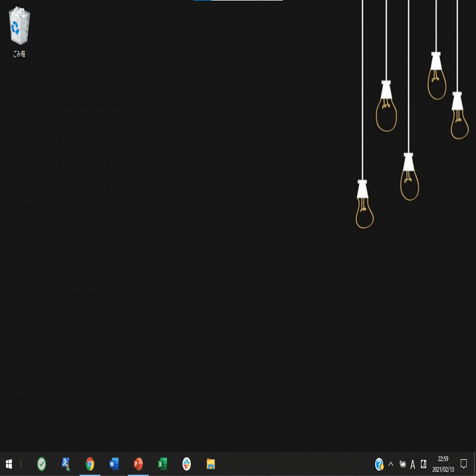Viewport: 476px width, 476px height.
Task: Launch the blue PowerShell-style taskbar icon
Action: coord(66,464)
